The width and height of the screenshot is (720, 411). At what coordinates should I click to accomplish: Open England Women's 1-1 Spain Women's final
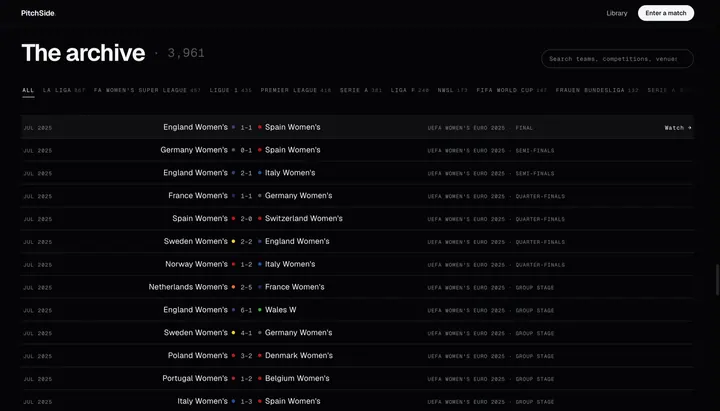point(357,127)
